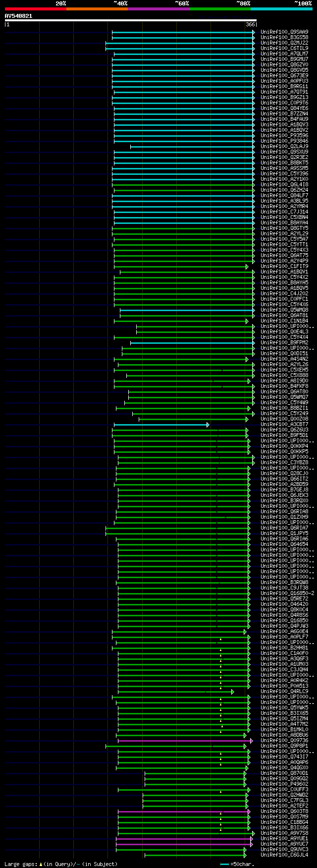Select the AV540821 query name label
This screenshot has height=868, width=317.
[19, 16]
